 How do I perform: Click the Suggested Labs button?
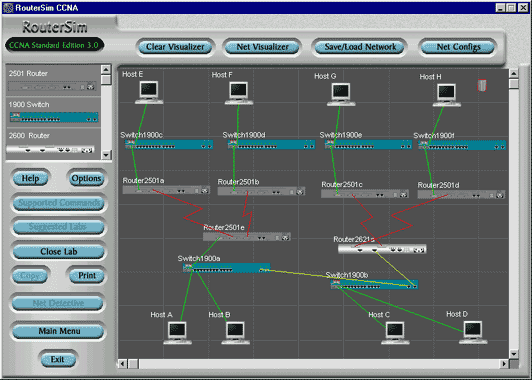pos(59,227)
